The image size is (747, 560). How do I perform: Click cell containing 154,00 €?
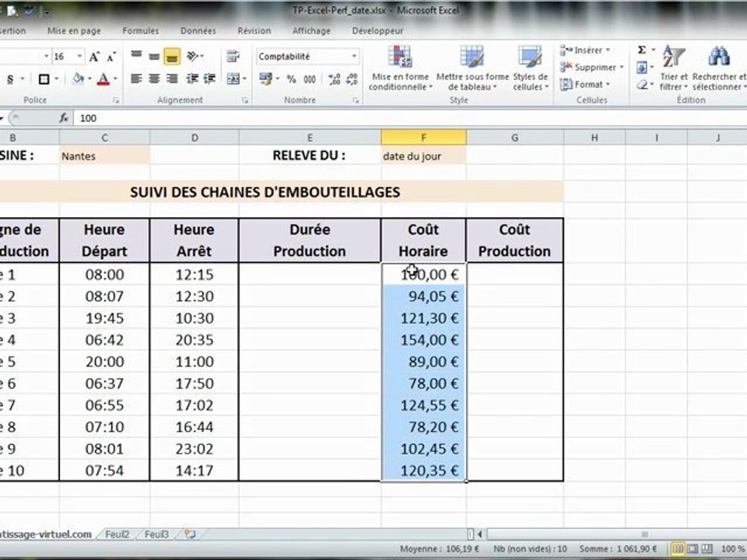pos(423,340)
